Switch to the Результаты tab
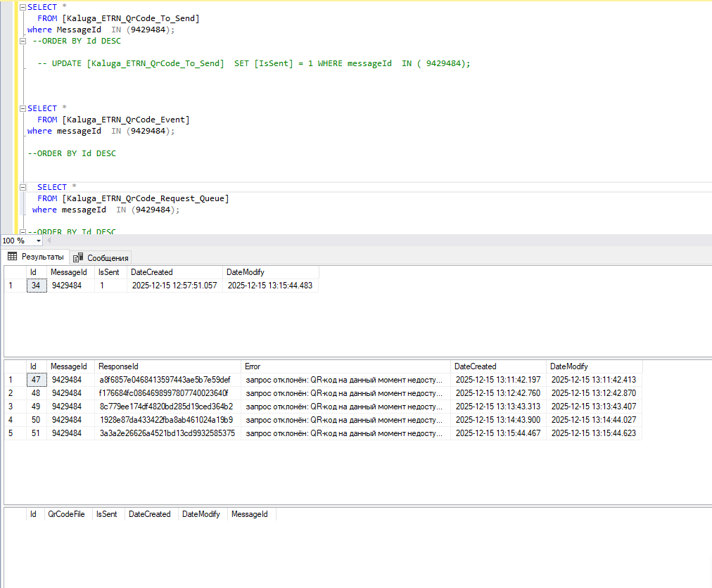This screenshot has height=588, width=712. 35,257
